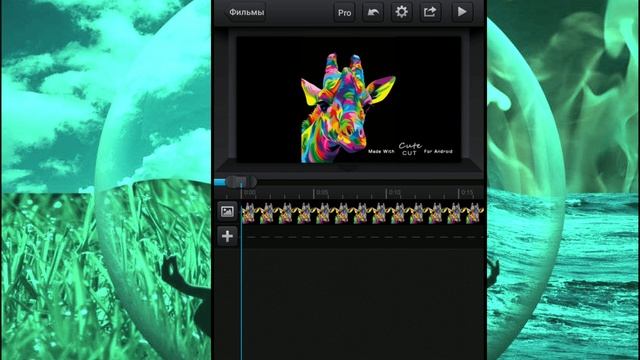Select the giraffe clip in the timeline
Screen dimensions: 640x360
click(x=362, y=213)
